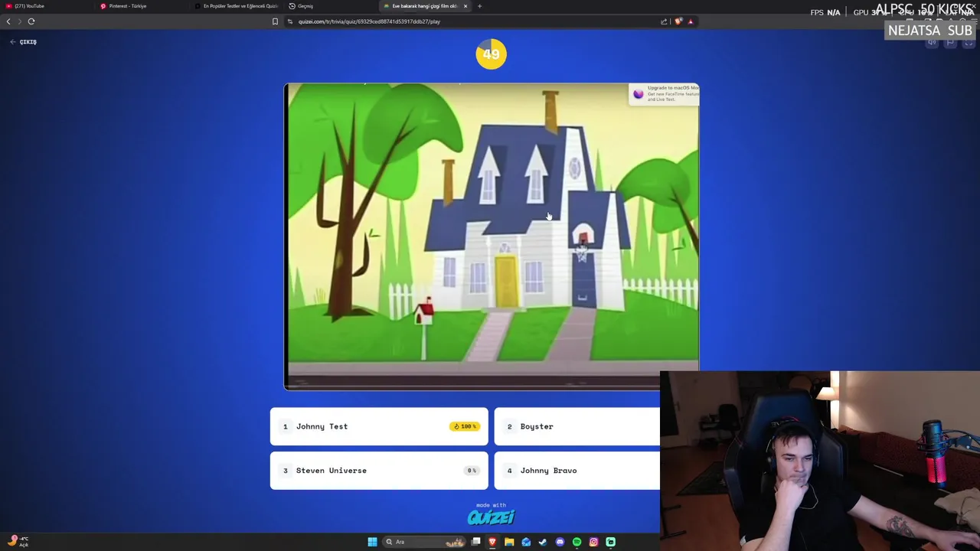Open a new browser tab
980x551 pixels.
coord(479,6)
